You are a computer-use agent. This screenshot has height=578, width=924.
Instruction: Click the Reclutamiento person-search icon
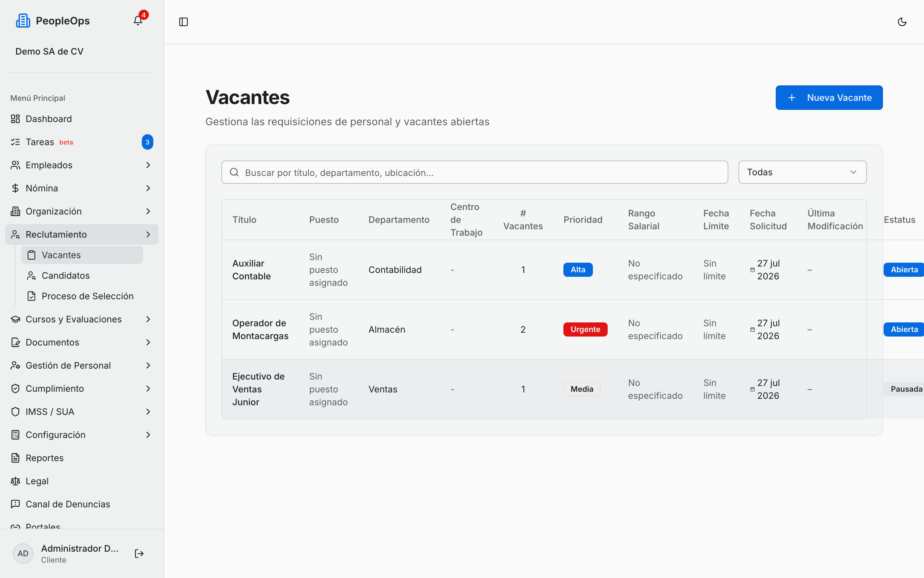(15, 234)
